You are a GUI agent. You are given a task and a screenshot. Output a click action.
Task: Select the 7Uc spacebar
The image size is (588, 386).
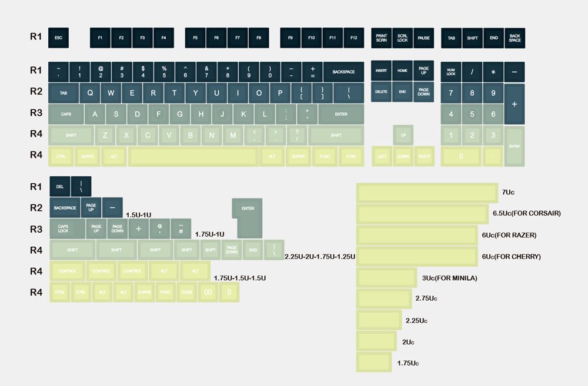427,193
